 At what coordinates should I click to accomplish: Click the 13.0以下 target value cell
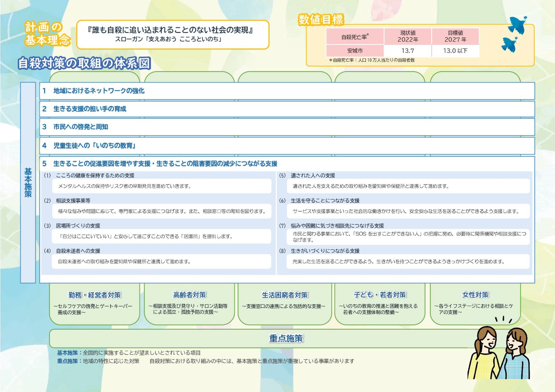455,51
